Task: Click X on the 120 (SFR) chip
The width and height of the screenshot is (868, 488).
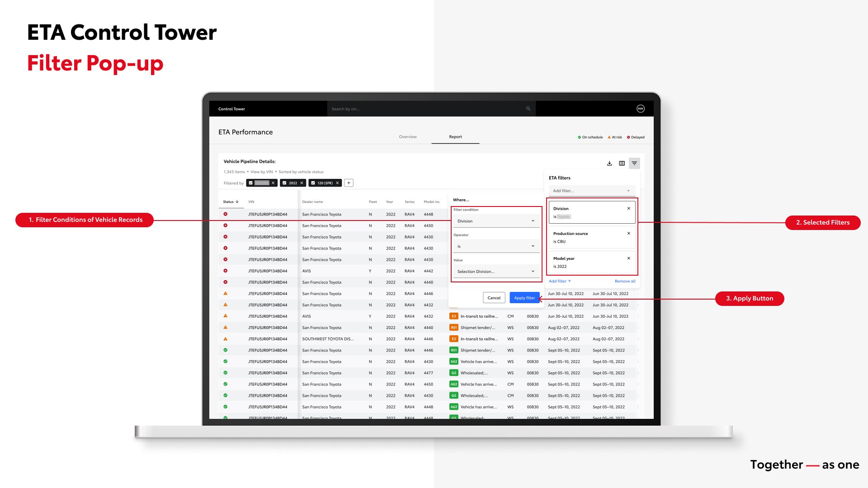Action: [337, 183]
